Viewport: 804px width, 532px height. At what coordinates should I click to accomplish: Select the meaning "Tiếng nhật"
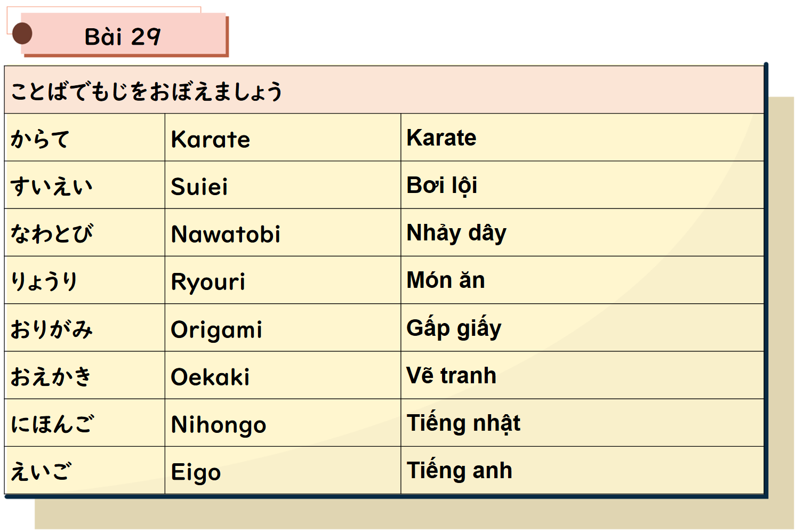coord(463,423)
